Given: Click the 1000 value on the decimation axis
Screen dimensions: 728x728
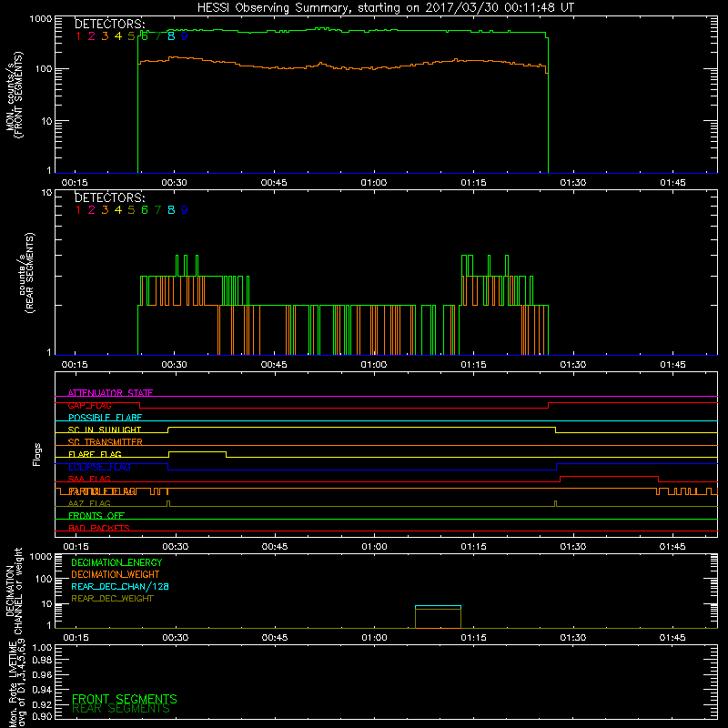Looking at the screenshot, I should click(41, 556).
